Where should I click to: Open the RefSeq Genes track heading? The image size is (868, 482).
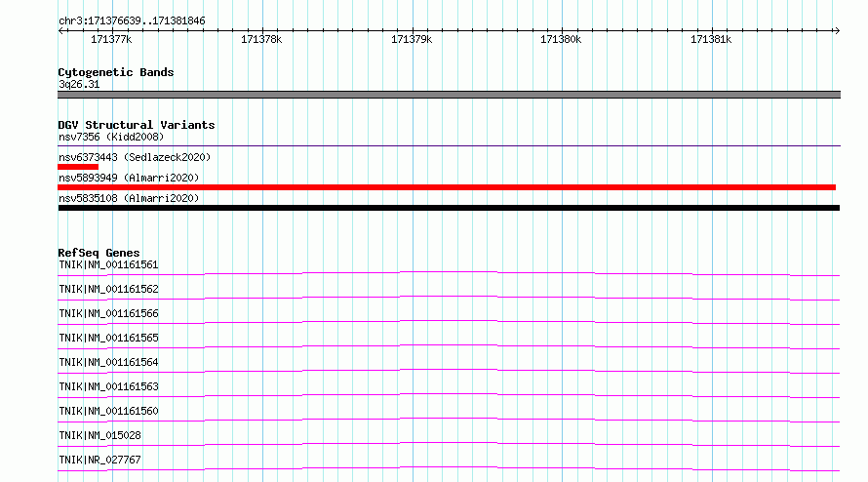pos(99,253)
